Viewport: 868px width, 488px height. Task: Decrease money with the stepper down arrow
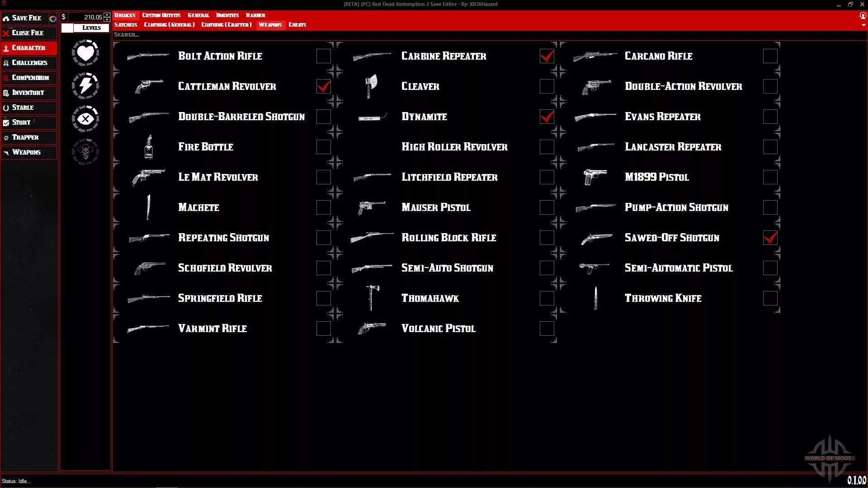tap(107, 19)
